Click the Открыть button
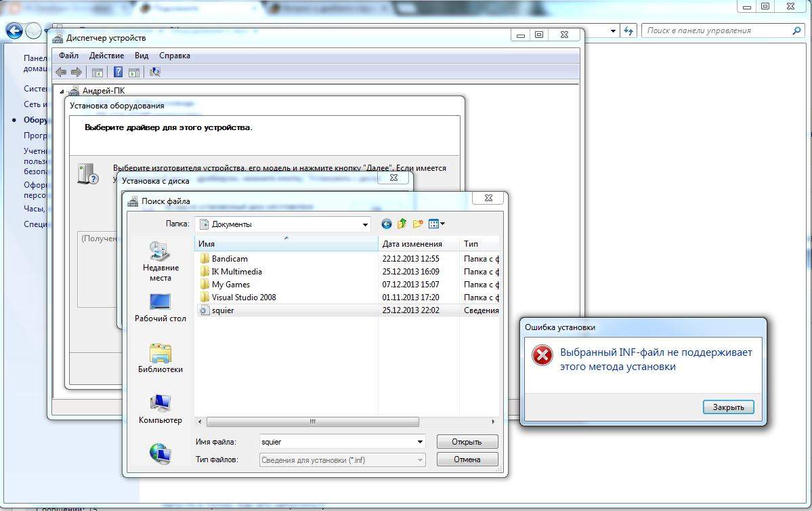The image size is (812, 511). pos(467,442)
